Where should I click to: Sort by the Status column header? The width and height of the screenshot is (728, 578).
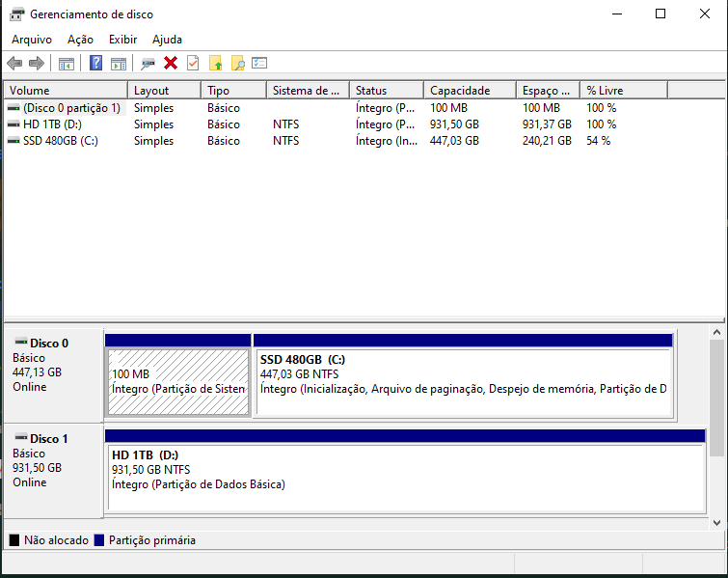[387, 90]
